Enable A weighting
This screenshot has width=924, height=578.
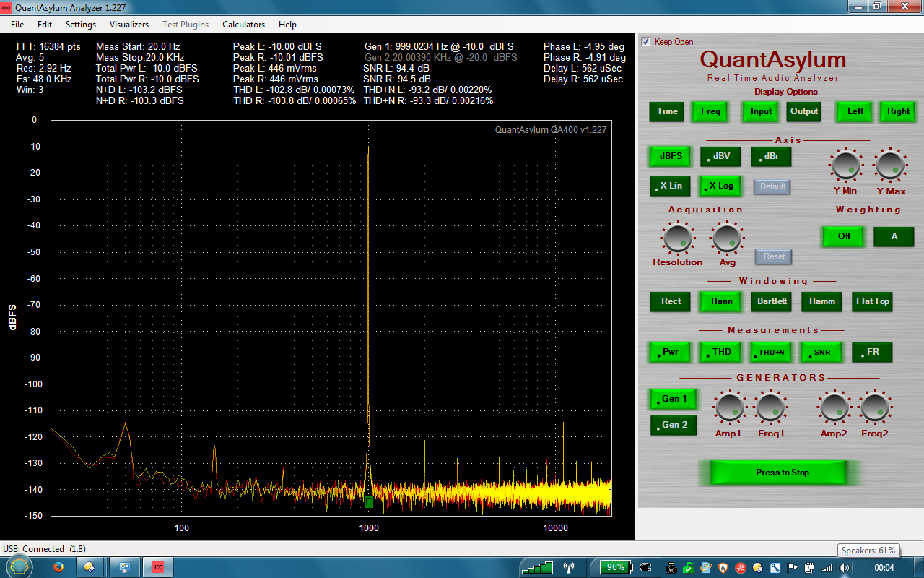tap(894, 236)
